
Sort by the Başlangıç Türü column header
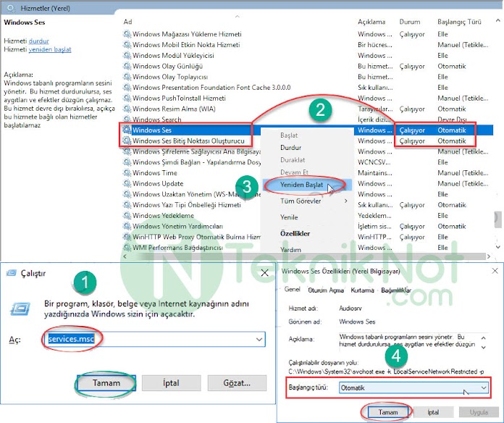click(x=459, y=22)
